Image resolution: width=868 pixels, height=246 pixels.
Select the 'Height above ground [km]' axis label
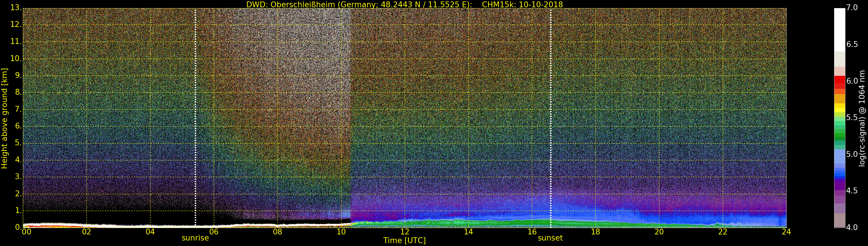click(4, 118)
